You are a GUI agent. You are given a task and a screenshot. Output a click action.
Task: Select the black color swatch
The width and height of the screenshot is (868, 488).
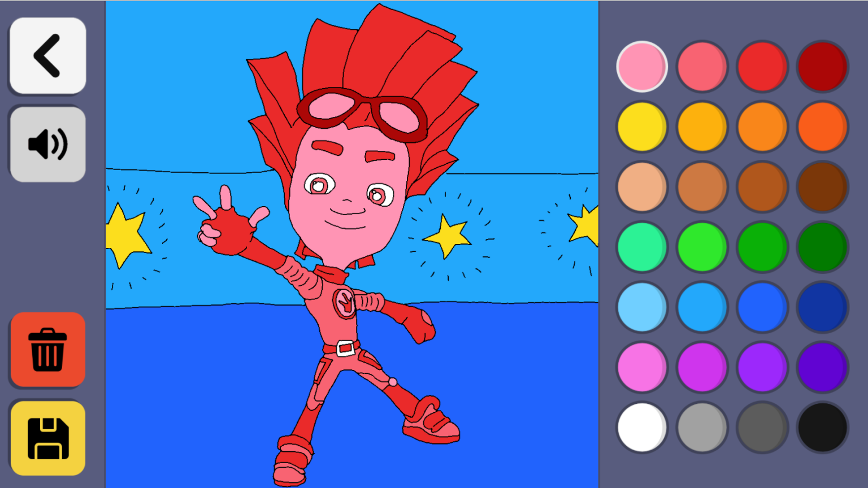pos(822,428)
